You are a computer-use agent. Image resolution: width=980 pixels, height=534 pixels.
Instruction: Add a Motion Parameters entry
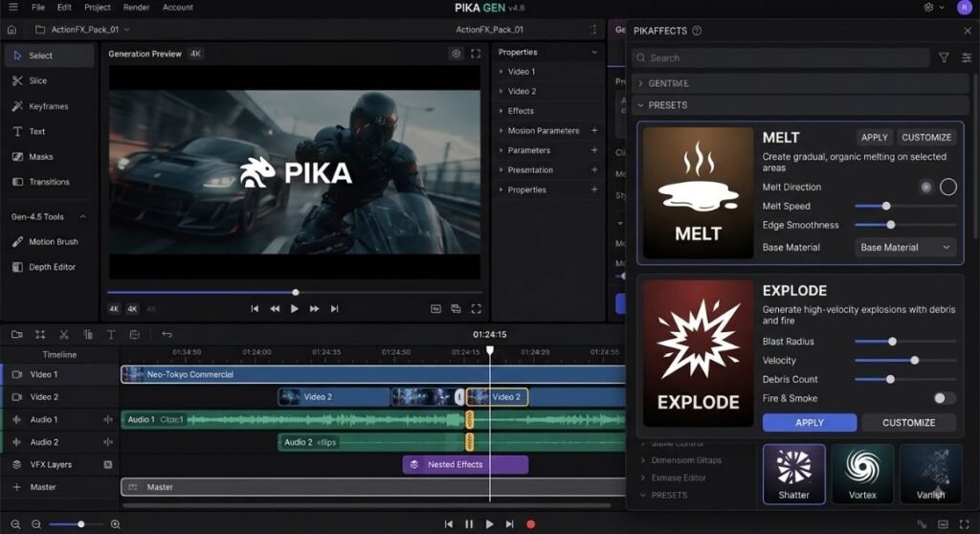(594, 131)
